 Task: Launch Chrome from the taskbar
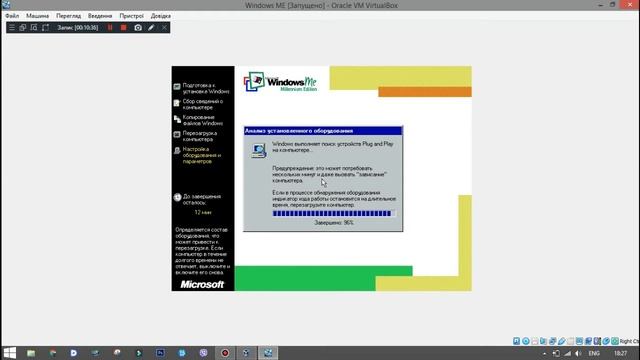tap(53, 353)
